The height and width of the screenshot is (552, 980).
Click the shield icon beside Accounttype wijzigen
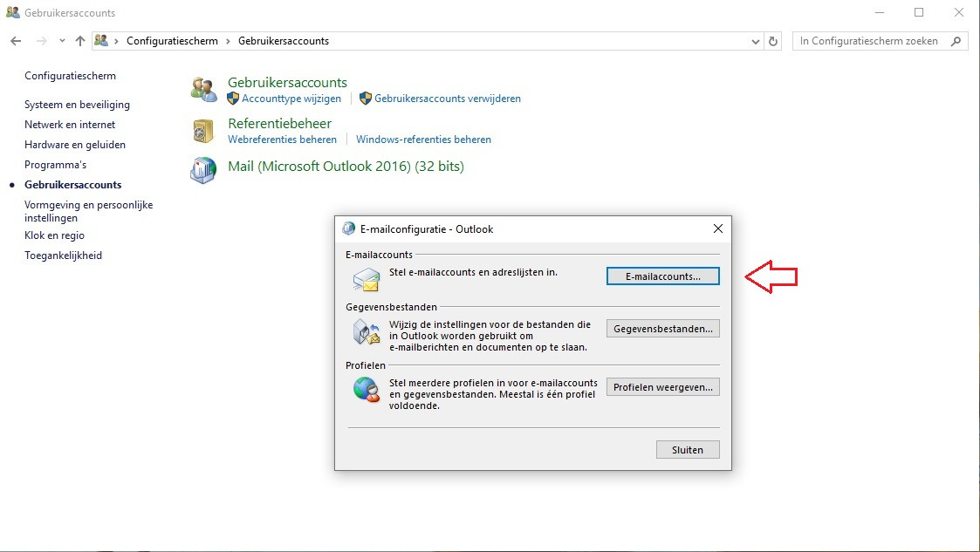pyautogui.click(x=233, y=99)
